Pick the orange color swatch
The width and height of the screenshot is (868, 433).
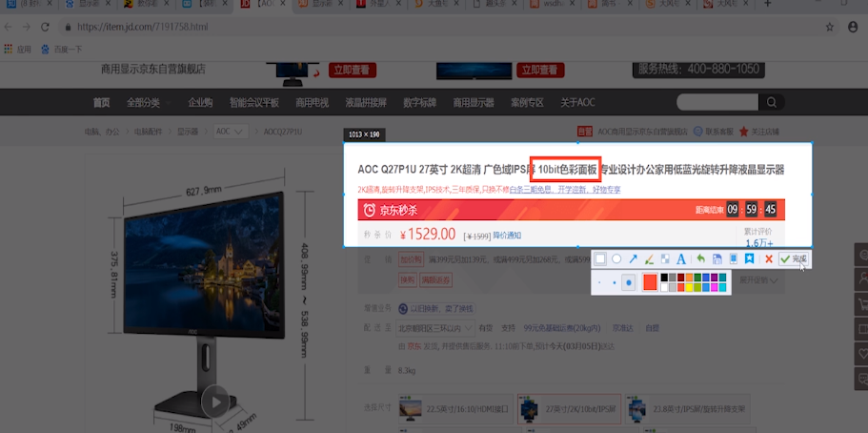click(x=689, y=278)
